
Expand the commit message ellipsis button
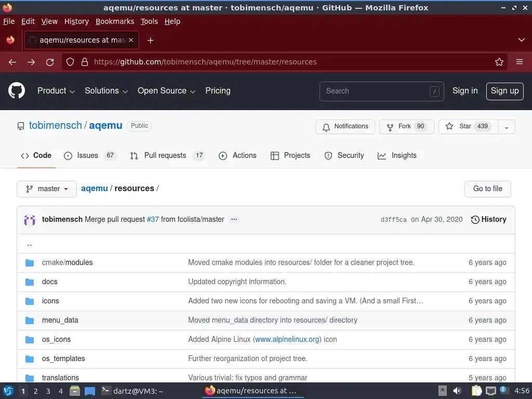coord(234,219)
